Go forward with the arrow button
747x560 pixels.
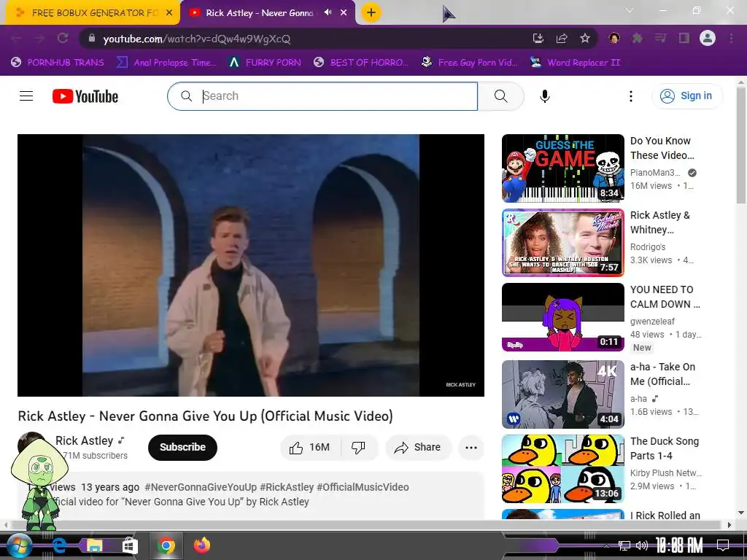39,38
